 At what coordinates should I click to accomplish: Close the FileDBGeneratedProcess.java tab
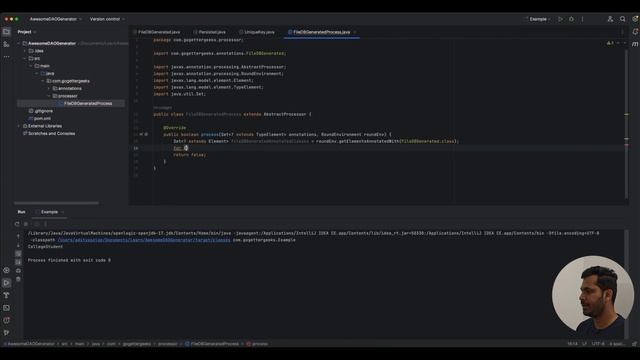point(355,32)
